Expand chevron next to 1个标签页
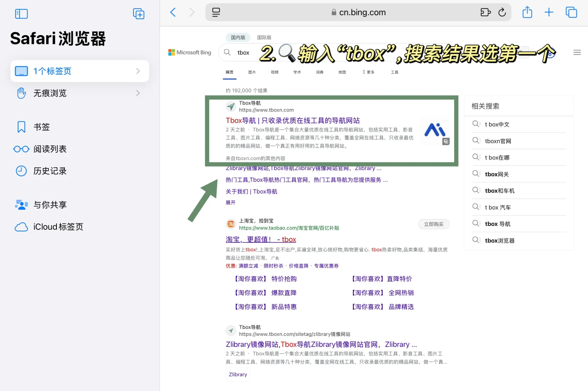The image size is (588, 391). click(x=138, y=71)
